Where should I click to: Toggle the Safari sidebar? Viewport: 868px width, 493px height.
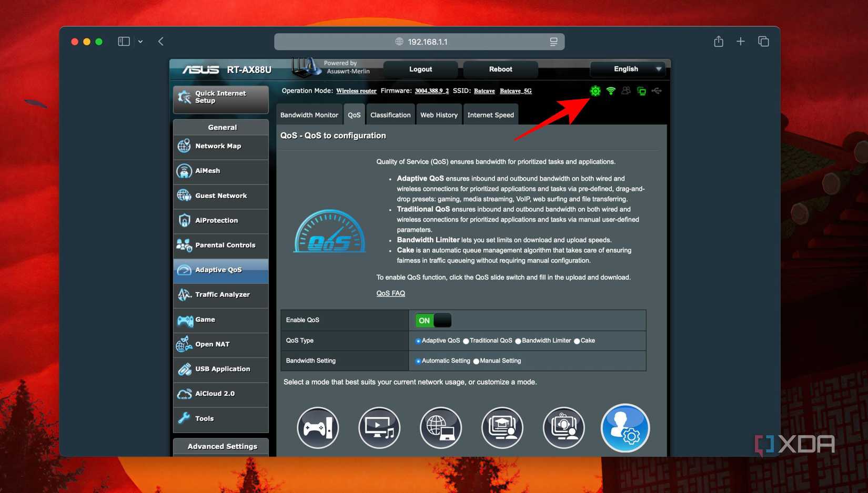coord(123,41)
